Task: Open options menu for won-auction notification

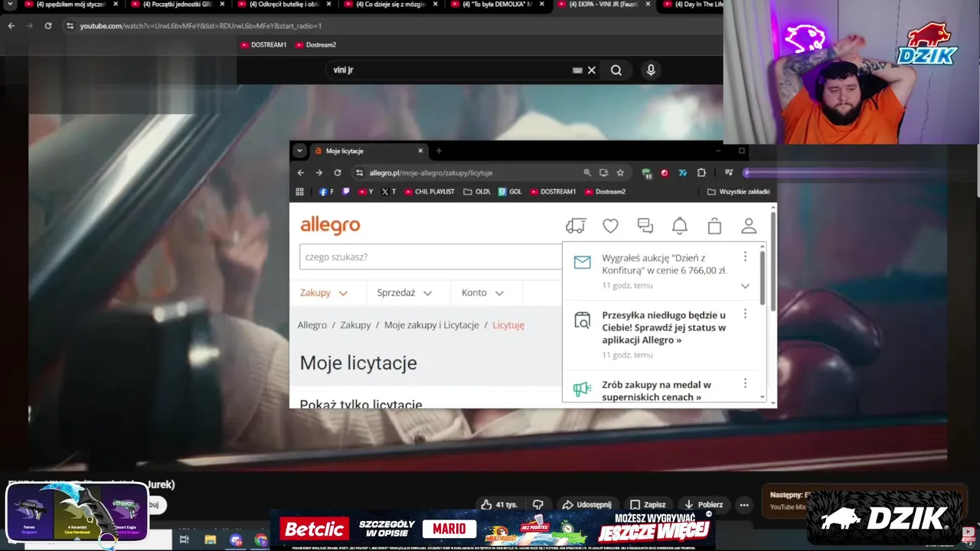Action: [x=745, y=257]
